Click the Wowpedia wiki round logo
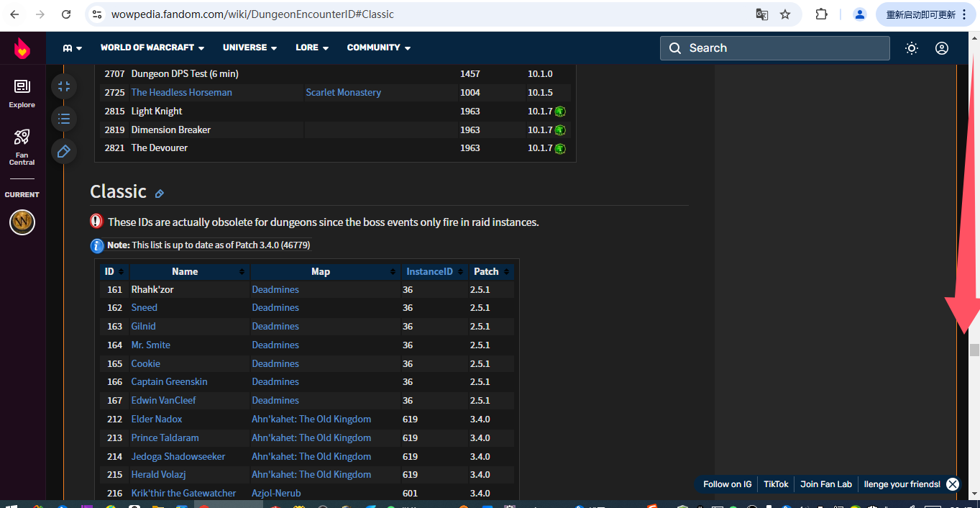 (22, 222)
